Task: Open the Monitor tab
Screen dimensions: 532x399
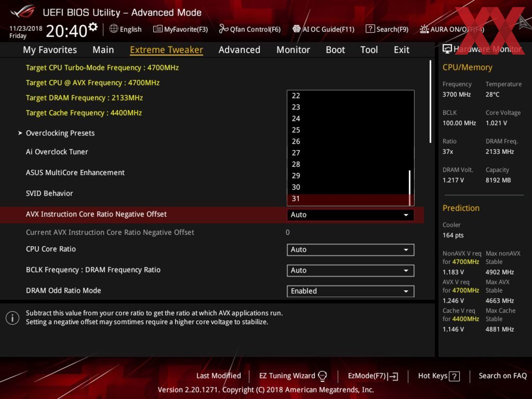Action: click(293, 50)
